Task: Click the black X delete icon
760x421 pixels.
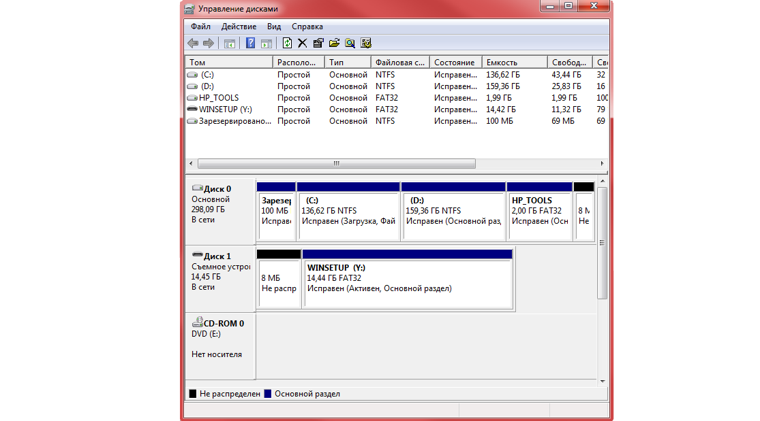Action: [x=302, y=44]
